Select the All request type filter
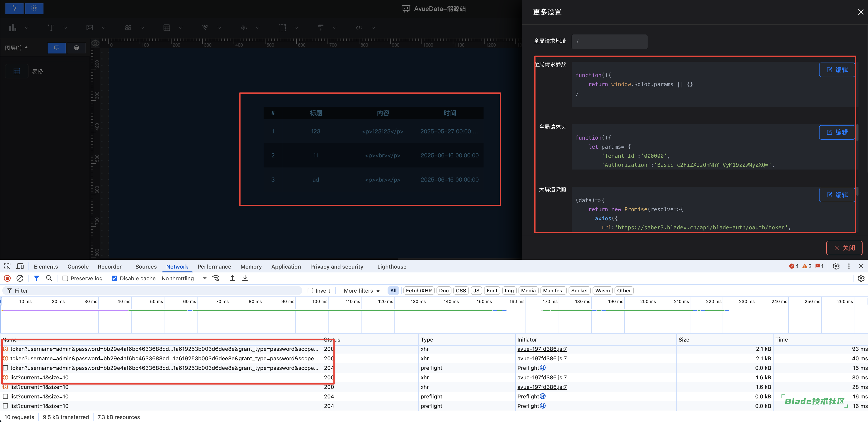The image size is (868, 422). tap(393, 291)
